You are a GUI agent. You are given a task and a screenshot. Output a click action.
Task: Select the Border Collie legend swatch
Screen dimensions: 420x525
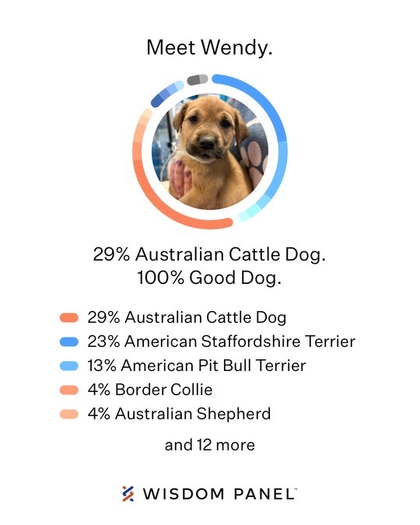(69, 390)
